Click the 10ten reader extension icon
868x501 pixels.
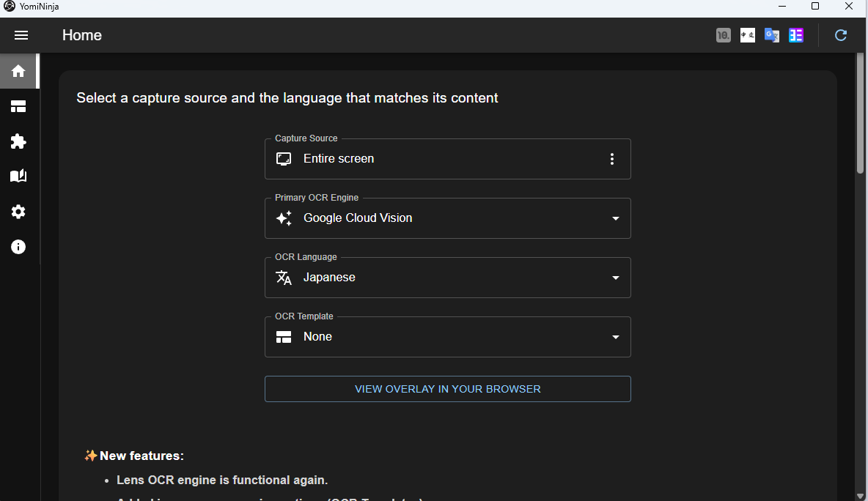(x=723, y=35)
